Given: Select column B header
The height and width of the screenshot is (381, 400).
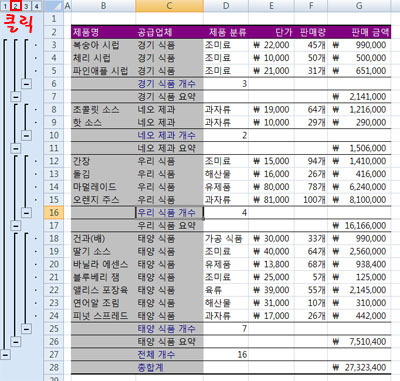Looking at the screenshot, I should tap(103, 6).
